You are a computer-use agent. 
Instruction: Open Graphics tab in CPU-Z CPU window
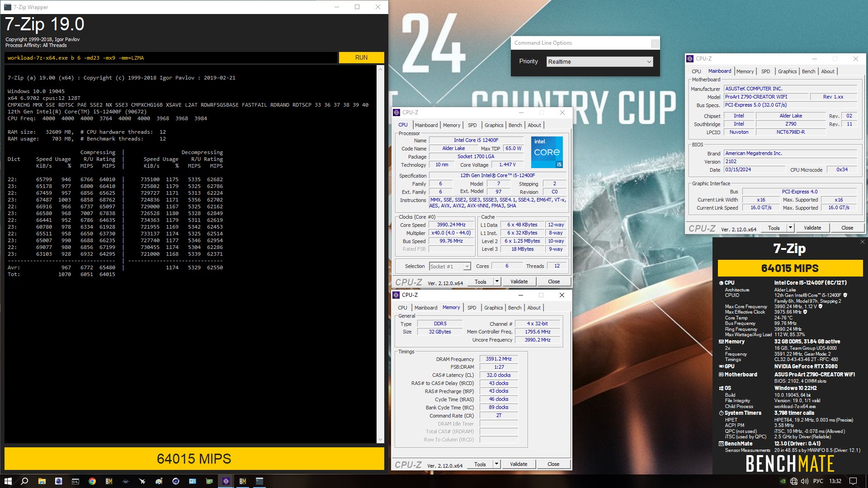(x=494, y=125)
